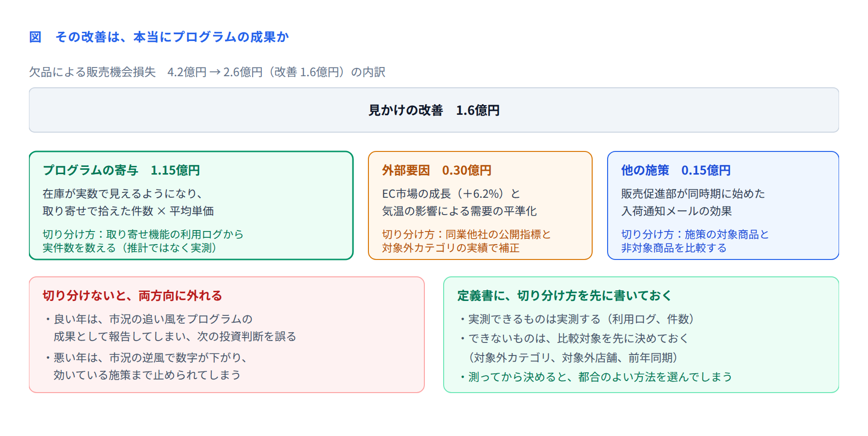
Task: Click heading 定義書に、切り分け方を先に書いておく
Action: tap(565, 296)
